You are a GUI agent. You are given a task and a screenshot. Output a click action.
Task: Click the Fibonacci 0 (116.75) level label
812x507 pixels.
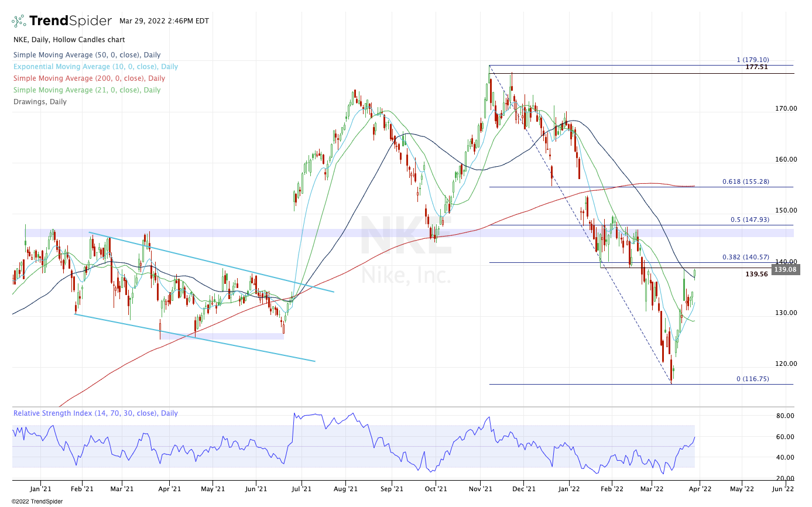(752, 379)
